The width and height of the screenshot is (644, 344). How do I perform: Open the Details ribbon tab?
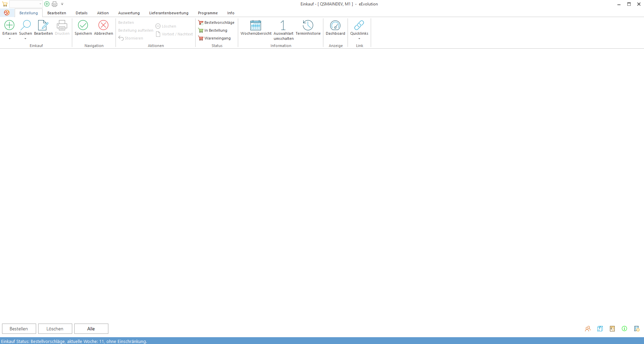tap(81, 13)
